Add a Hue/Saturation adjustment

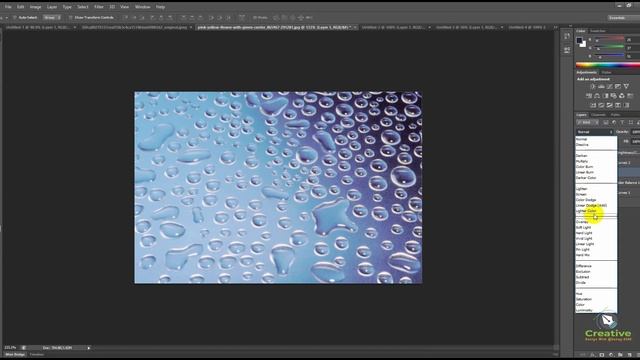(589, 96)
